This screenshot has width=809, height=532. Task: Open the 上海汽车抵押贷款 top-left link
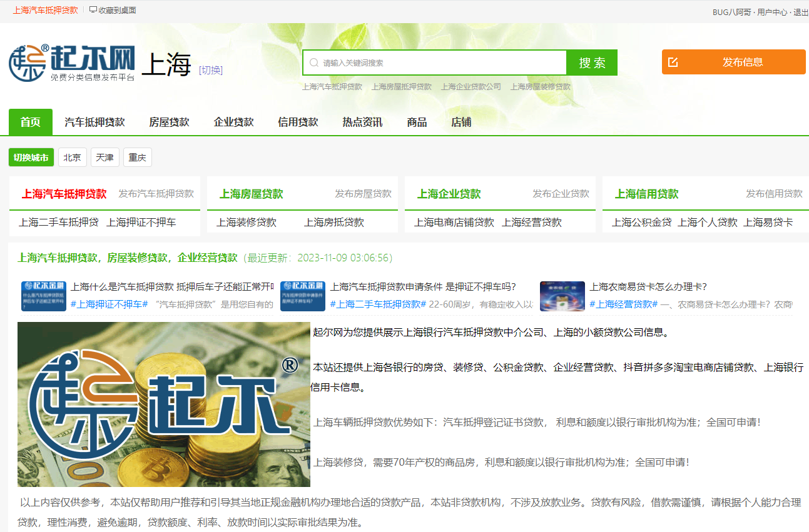point(45,10)
